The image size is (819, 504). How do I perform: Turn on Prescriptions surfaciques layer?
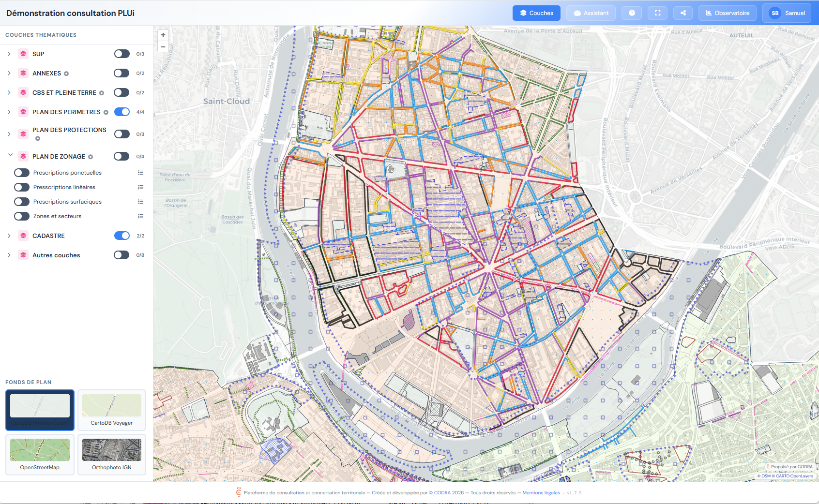[22, 202]
